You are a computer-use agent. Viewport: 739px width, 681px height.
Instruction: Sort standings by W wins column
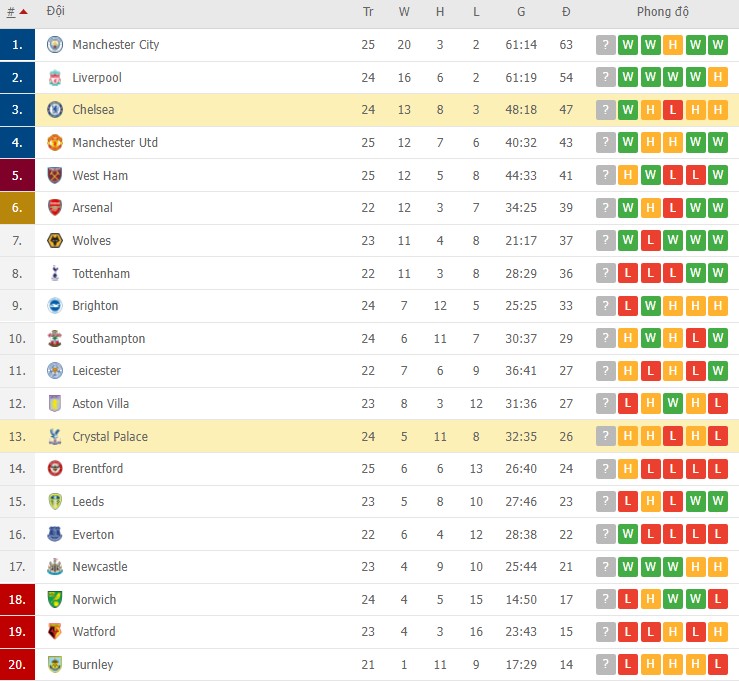coord(404,12)
